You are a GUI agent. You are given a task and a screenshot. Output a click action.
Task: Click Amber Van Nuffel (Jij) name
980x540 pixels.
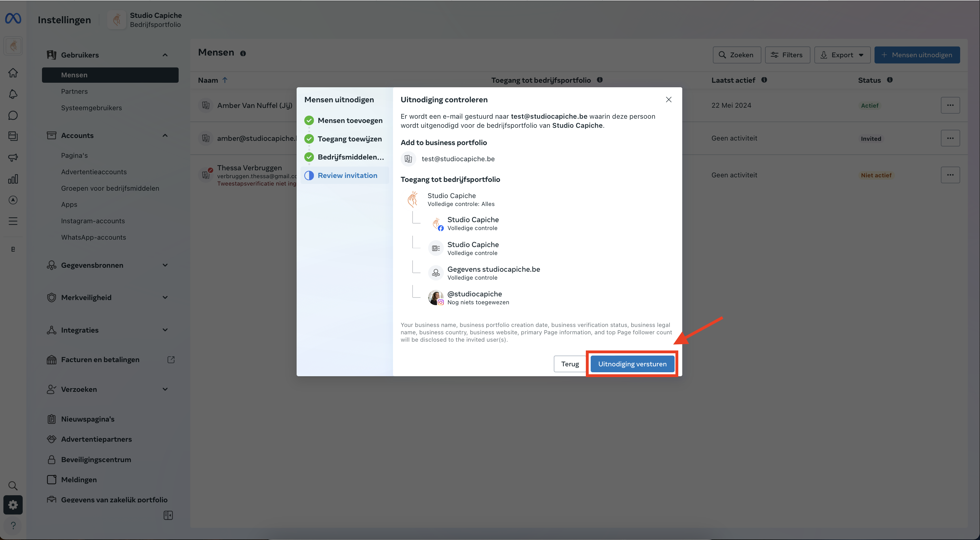coord(255,105)
